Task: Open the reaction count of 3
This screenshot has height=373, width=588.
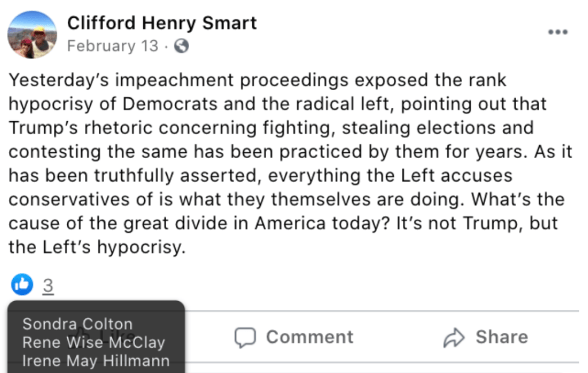Action: [x=48, y=285]
